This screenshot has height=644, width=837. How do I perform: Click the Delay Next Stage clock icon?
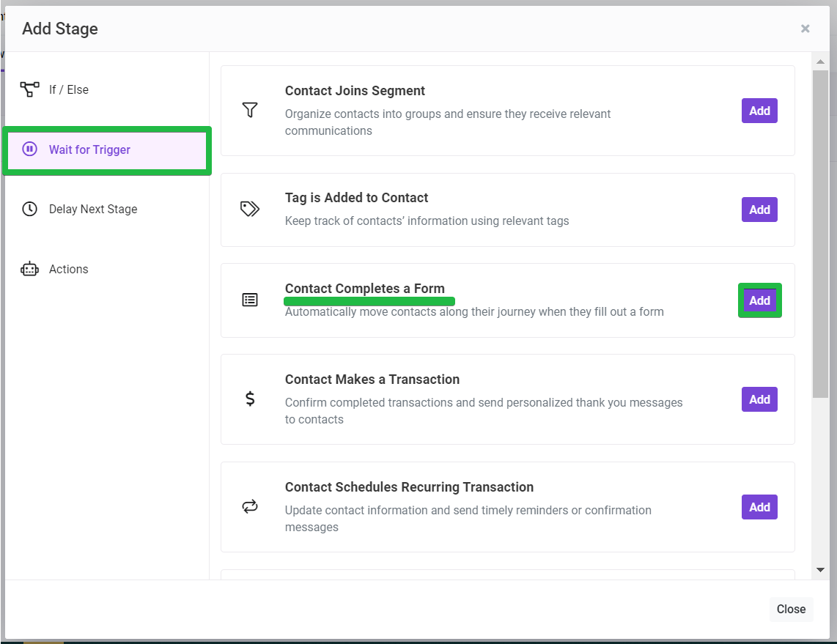[29, 209]
